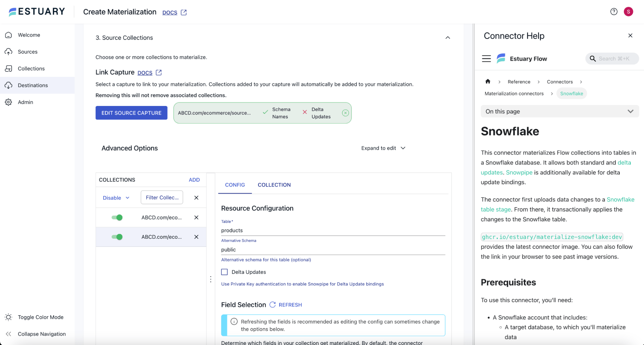Click the external link icon next to header DOCS
644x345 pixels.
(184, 12)
